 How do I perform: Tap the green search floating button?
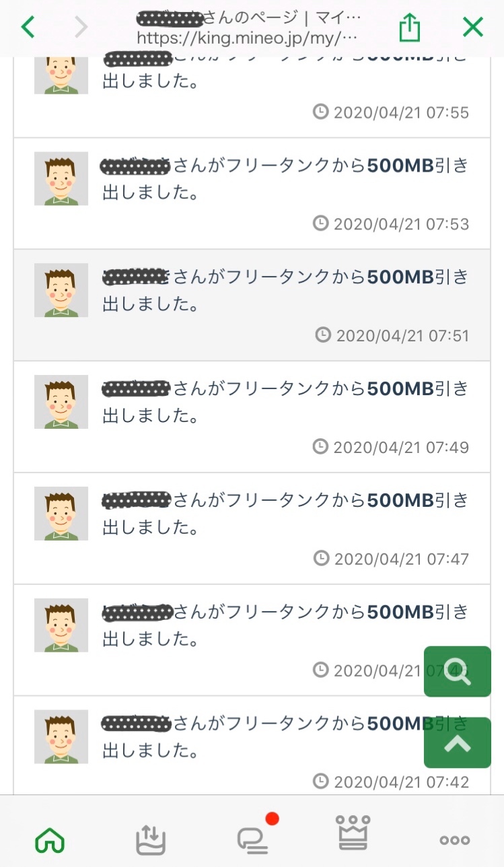(458, 671)
